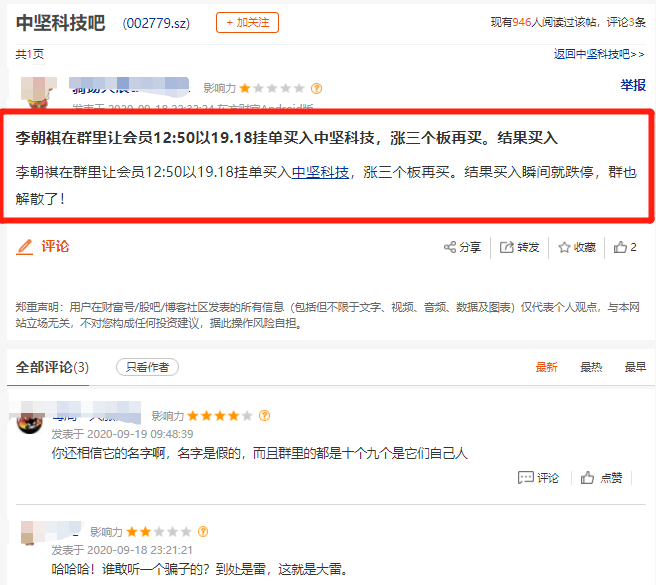The image size is (656, 585).
Task: Click the 中坚科技 hyperlink in post body
Action: (320, 172)
